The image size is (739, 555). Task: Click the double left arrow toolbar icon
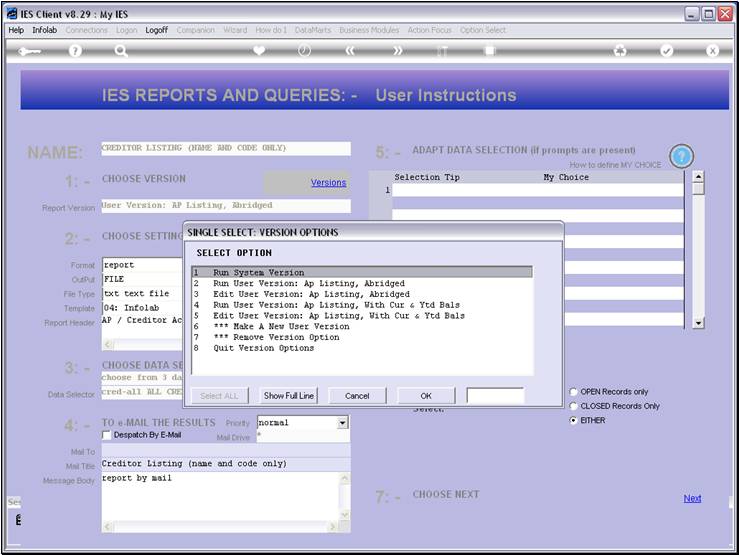[x=350, y=50]
